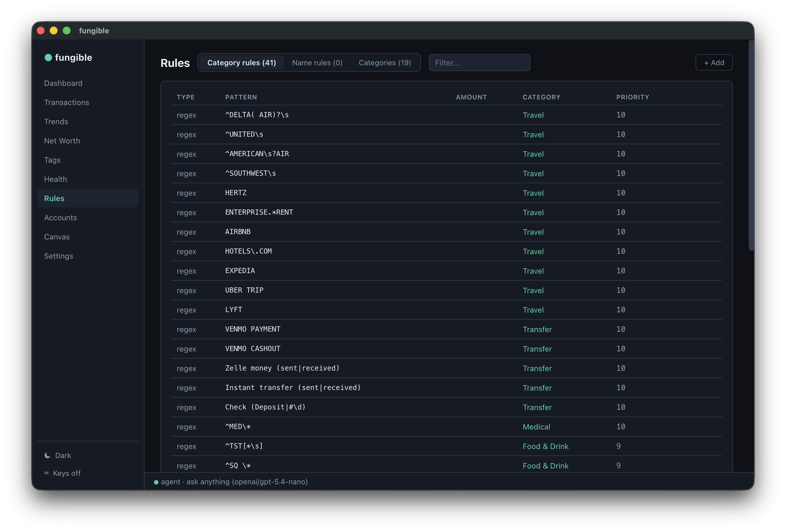Select the ^SOUTHWEST\s pattern
The height and width of the screenshot is (532, 786).
[x=251, y=173]
